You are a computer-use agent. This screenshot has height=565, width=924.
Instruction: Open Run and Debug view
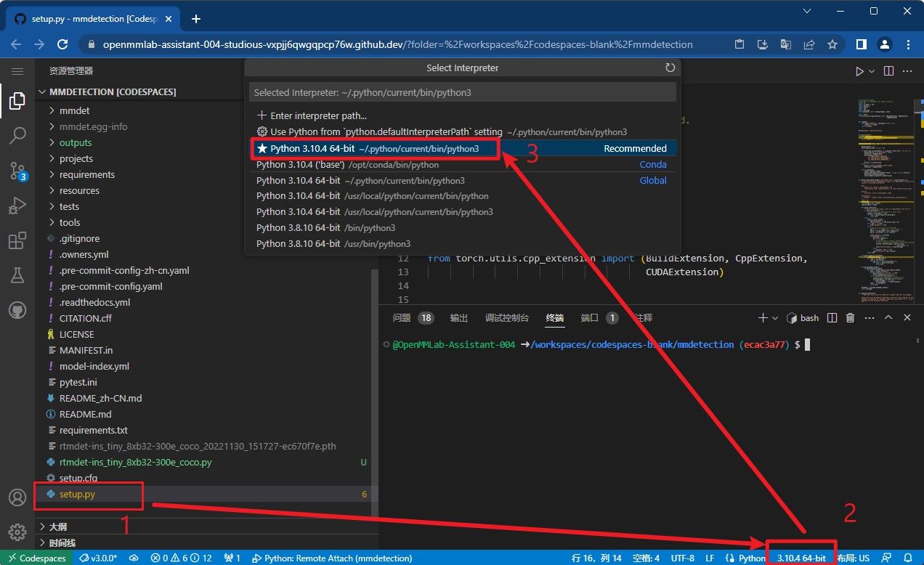(17, 206)
